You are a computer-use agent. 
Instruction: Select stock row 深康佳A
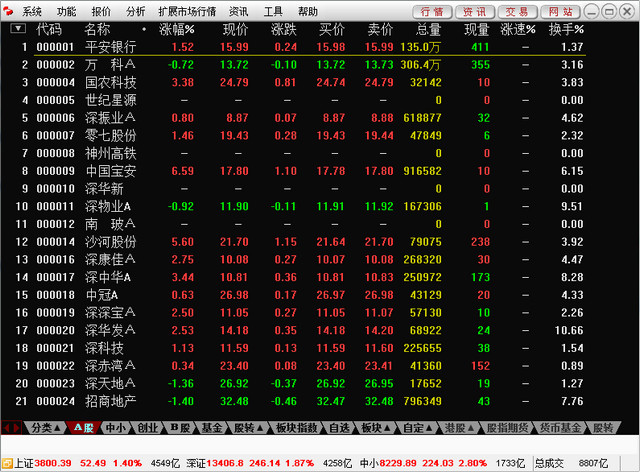299,259
